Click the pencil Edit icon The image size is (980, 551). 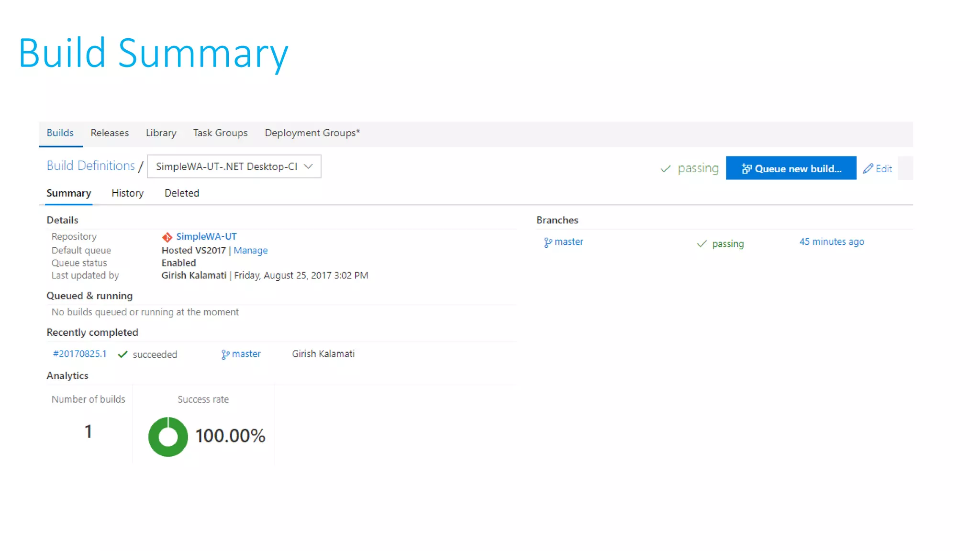click(868, 168)
